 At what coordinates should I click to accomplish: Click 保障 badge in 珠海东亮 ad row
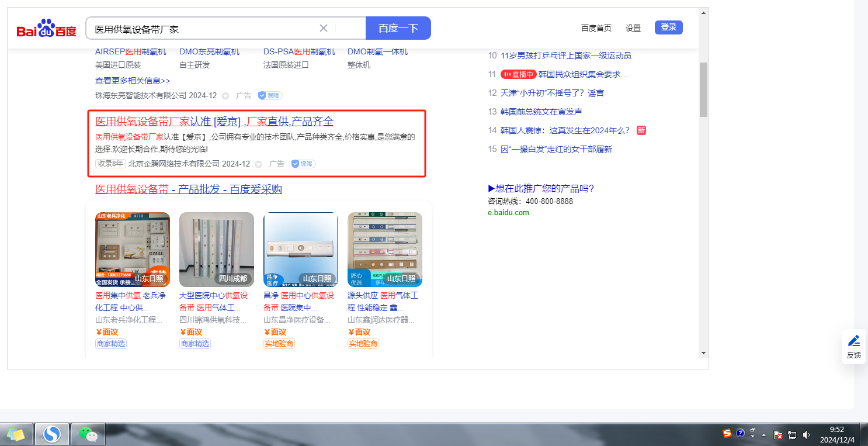pos(270,95)
